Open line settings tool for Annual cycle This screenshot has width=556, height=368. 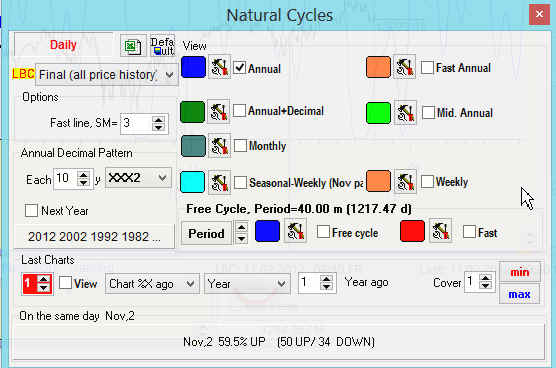[219, 67]
